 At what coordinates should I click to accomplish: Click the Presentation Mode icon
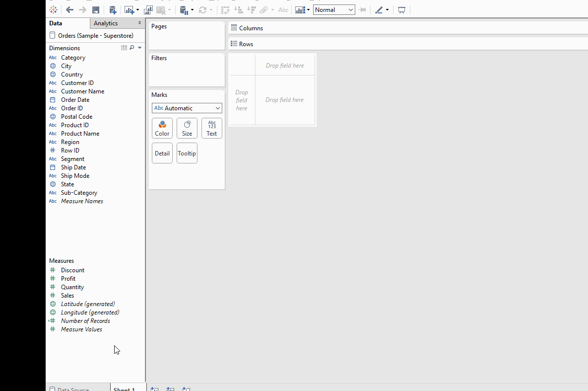tap(402, 10)
